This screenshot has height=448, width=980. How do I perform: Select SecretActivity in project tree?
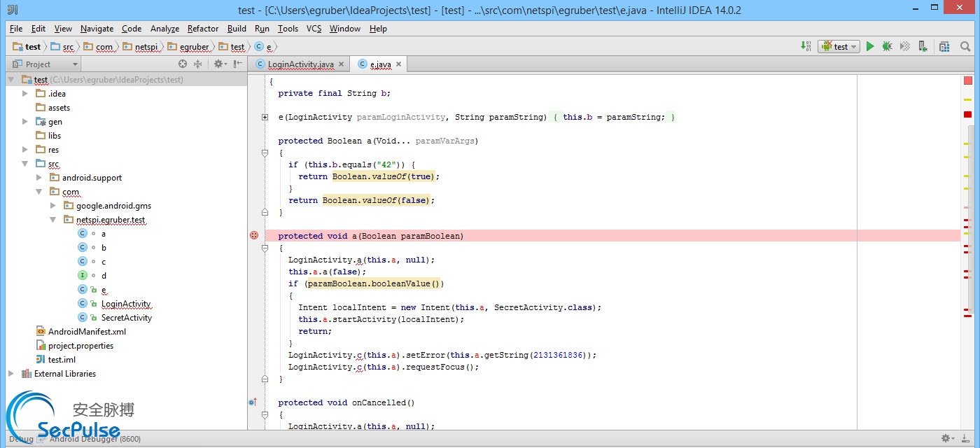(127, 318)
